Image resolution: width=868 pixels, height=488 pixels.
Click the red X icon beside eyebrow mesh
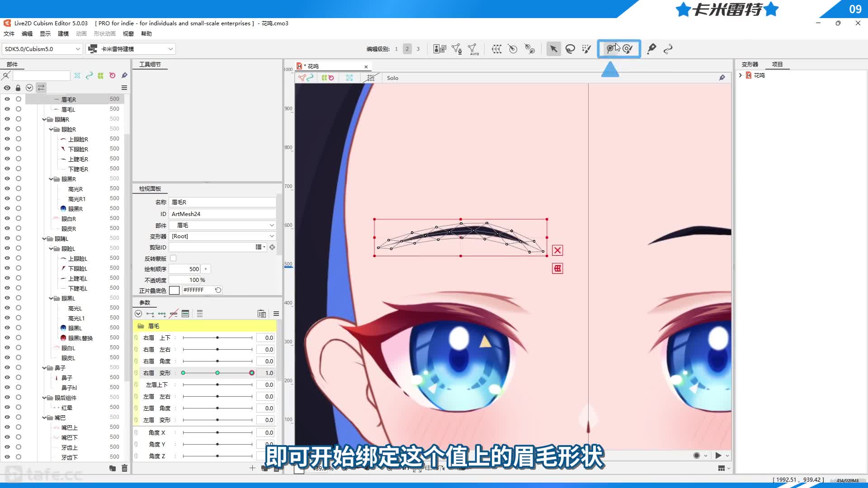pos(557,250)
